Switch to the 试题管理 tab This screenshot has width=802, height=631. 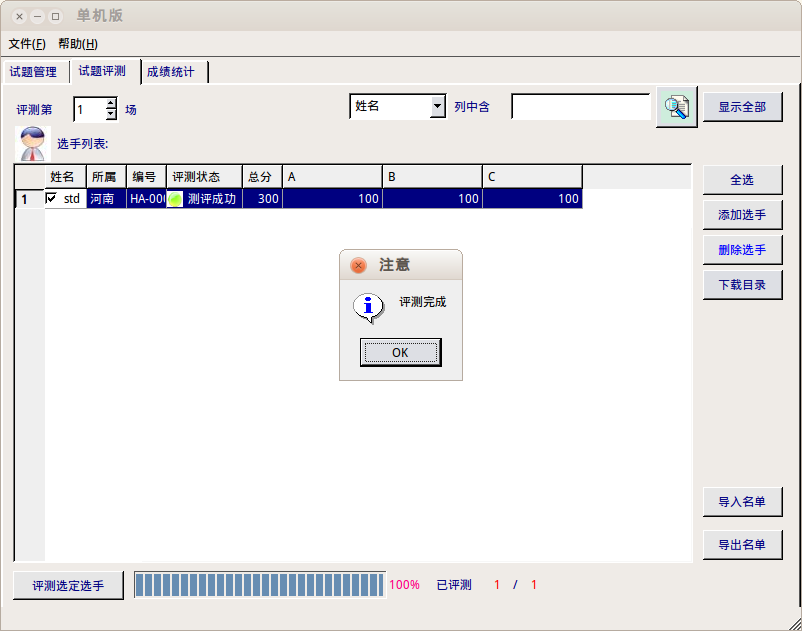click(33, 72)
